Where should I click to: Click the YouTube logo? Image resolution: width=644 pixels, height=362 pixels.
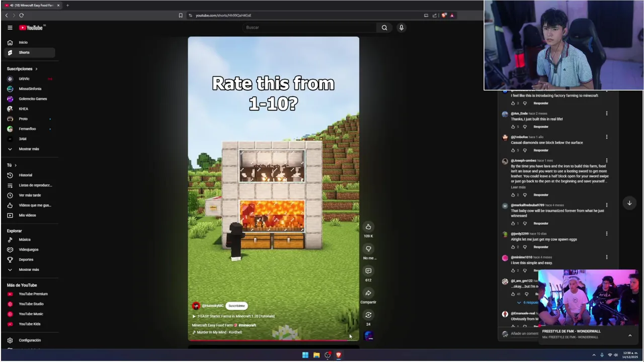(x=32, y=28)
